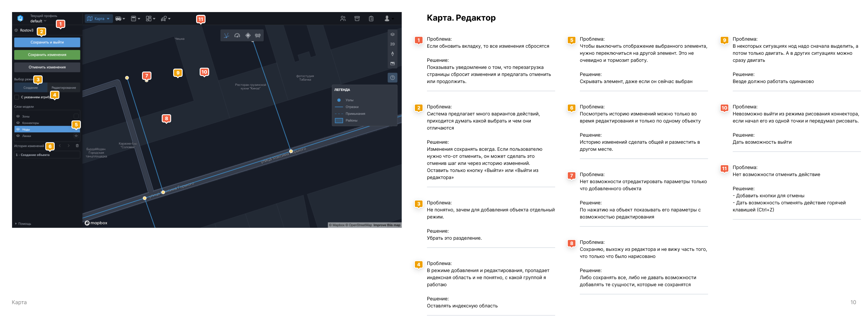Select the road barrier tool in map toolbar
The image size is (868, 318).
click(x=258, y=35)
